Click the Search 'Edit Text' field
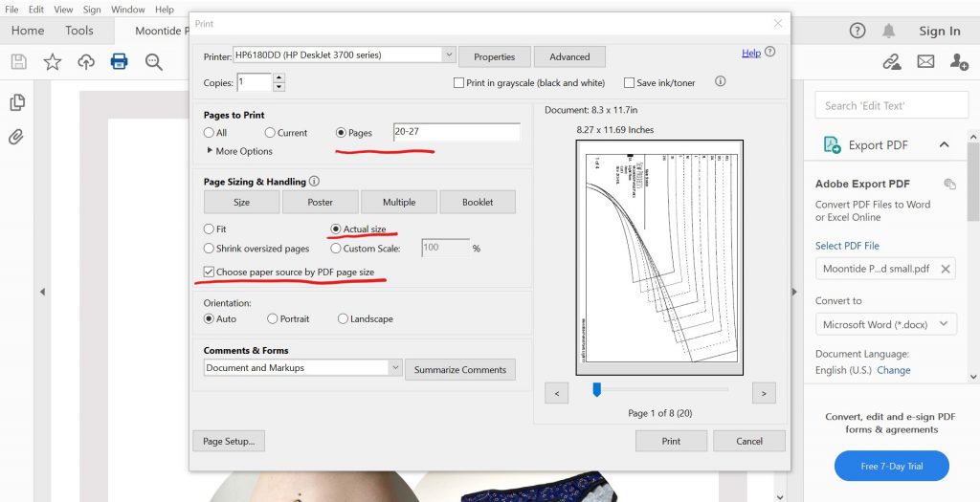This screenshot has height=502, width=980. tap(891, 105)
